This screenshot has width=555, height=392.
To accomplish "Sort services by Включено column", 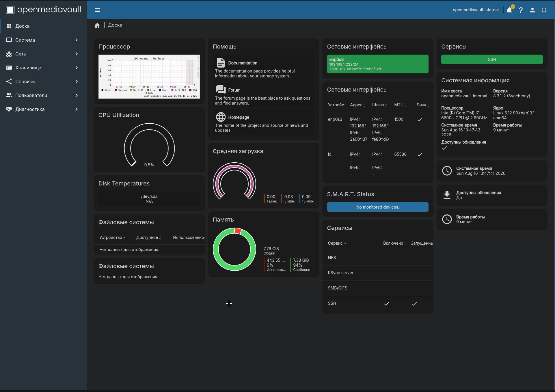I will coord(394,243).
